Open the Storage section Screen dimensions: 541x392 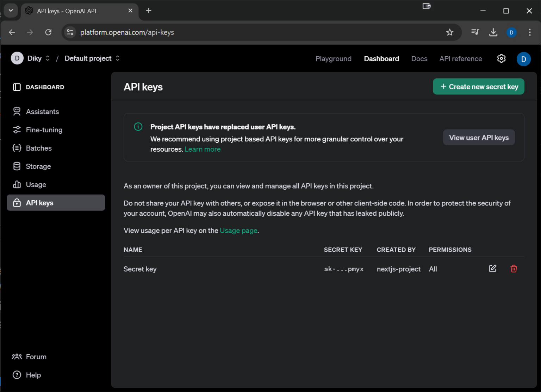coord(38,166)
